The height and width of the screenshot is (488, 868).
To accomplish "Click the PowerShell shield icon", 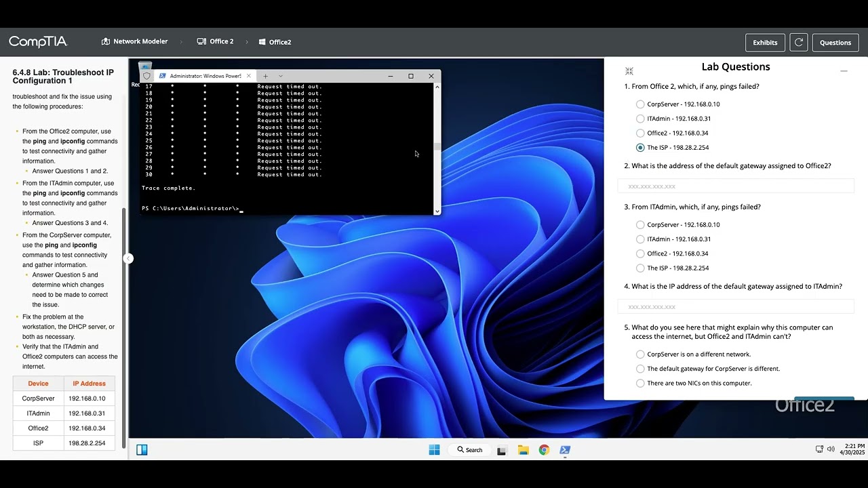I will [146, 76].
